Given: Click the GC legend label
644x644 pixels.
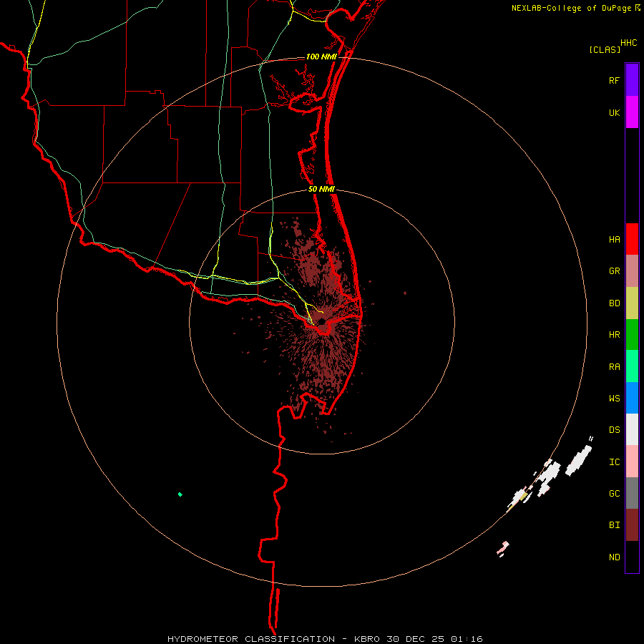Looking at the screenshot, I should [x=614, y=493].
